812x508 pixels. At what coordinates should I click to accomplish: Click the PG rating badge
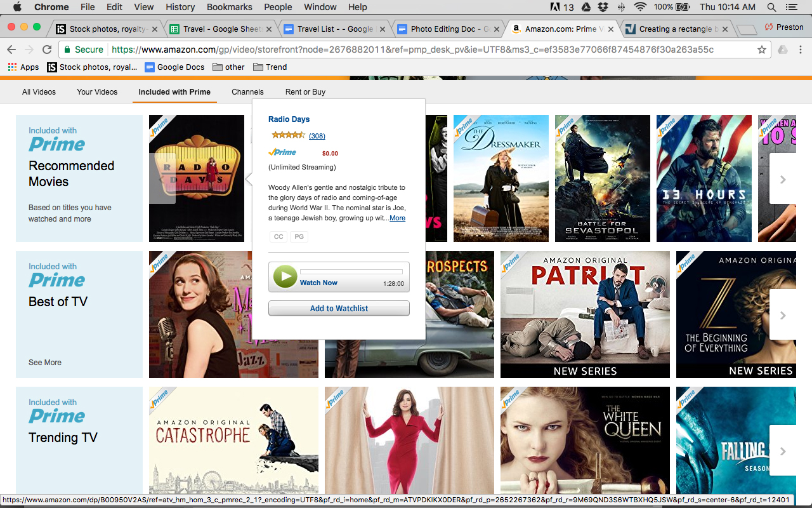299,236
